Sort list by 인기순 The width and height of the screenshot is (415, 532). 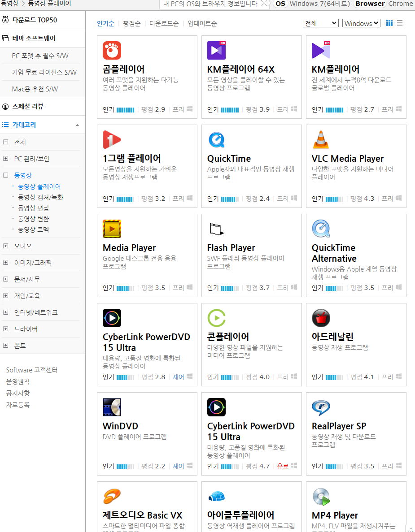tap(105, 23)
